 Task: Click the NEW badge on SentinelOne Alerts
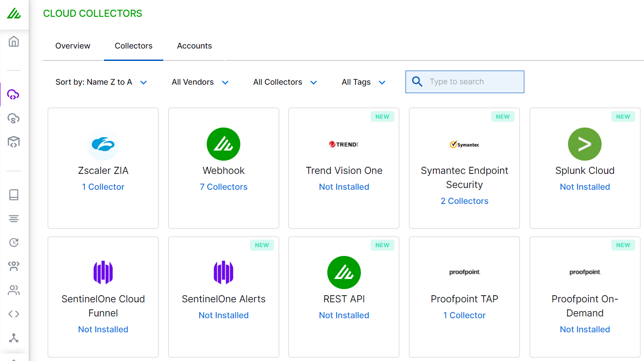[x=262, y=245]
